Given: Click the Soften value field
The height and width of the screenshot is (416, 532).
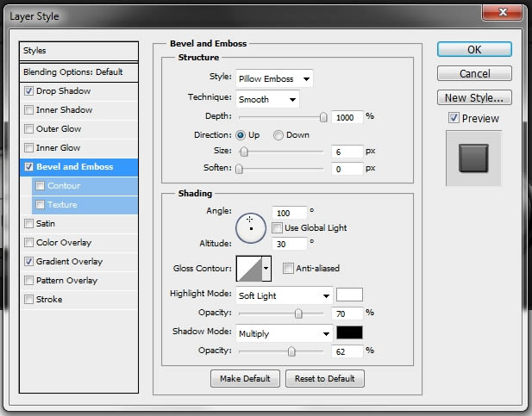Looking at the screenshot, I should (x=347, y=169).
